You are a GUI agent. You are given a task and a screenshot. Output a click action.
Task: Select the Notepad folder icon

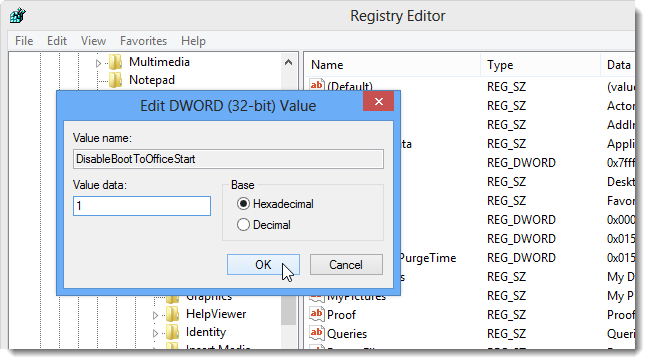116,80
